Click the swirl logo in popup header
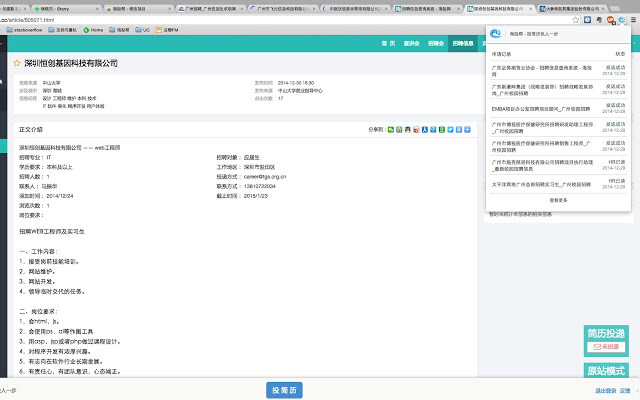640x400 pixels. (x=496, y=34)
